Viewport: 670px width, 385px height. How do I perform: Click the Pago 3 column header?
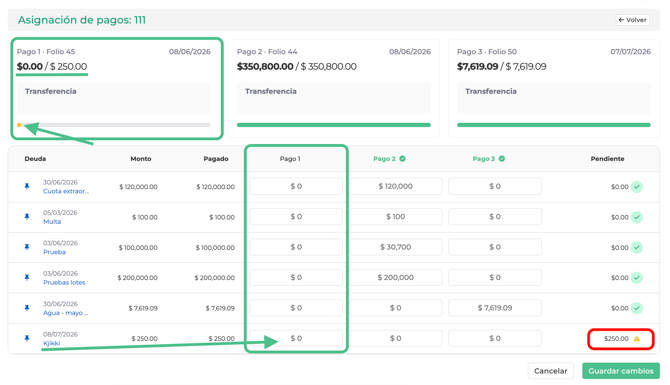(484, 159)
